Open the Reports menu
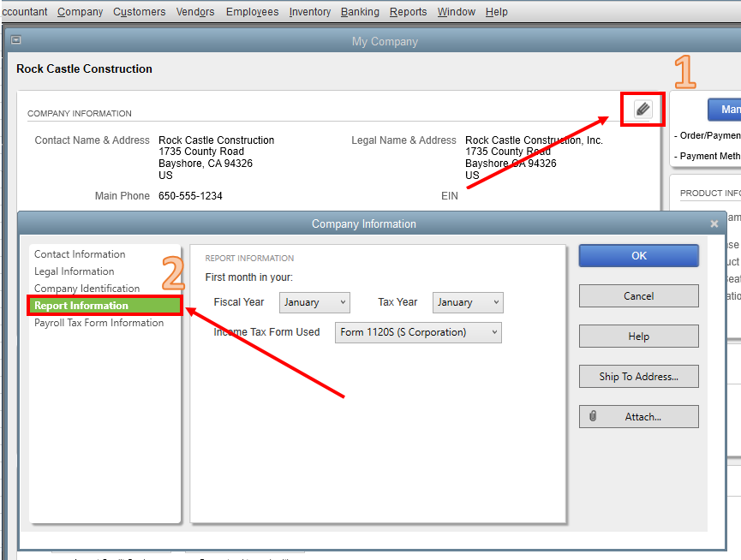This screenshot has width=741, height=560. [409, 12]
